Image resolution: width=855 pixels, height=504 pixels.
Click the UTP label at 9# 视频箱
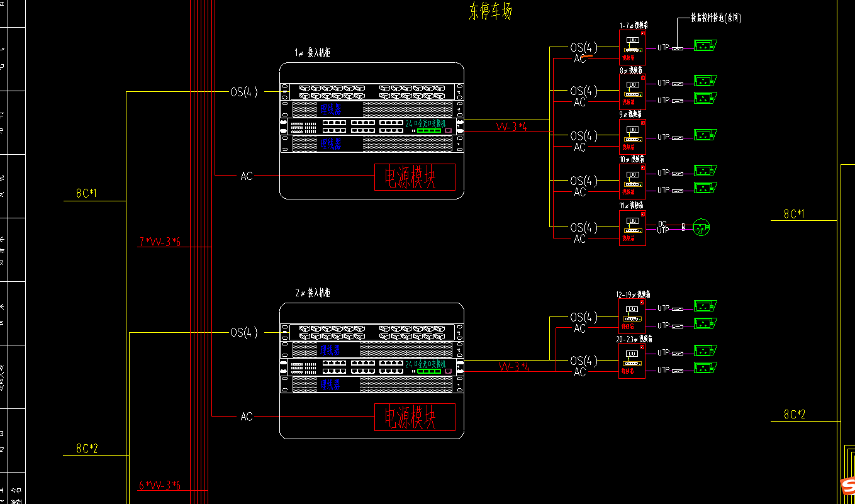tap(664, 137)
